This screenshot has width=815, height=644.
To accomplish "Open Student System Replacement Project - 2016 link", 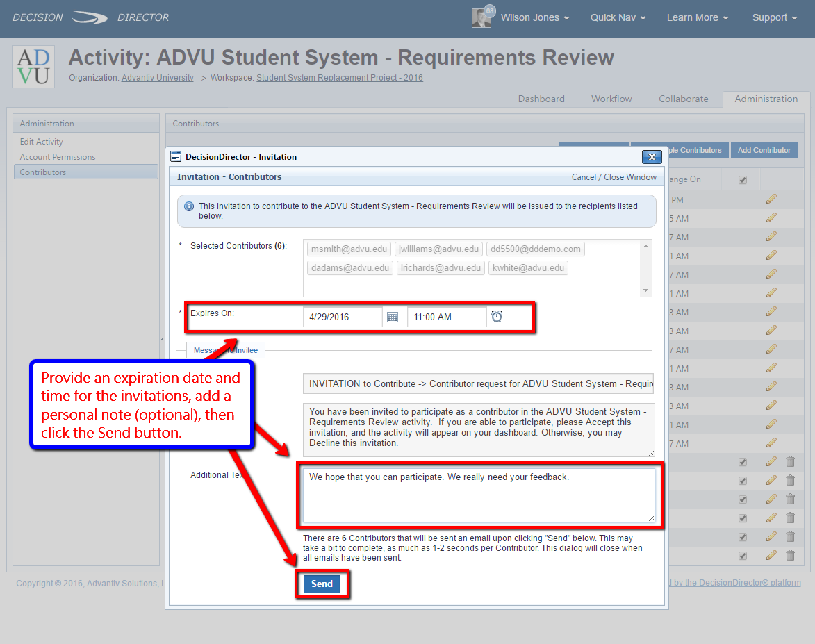I will (x=340, y=78).
